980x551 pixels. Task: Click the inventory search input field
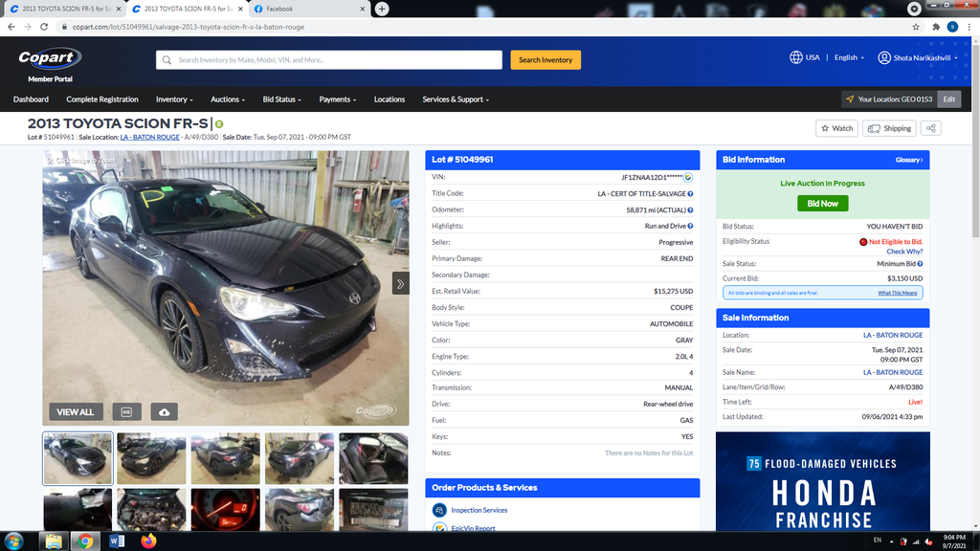coord(329,60)
